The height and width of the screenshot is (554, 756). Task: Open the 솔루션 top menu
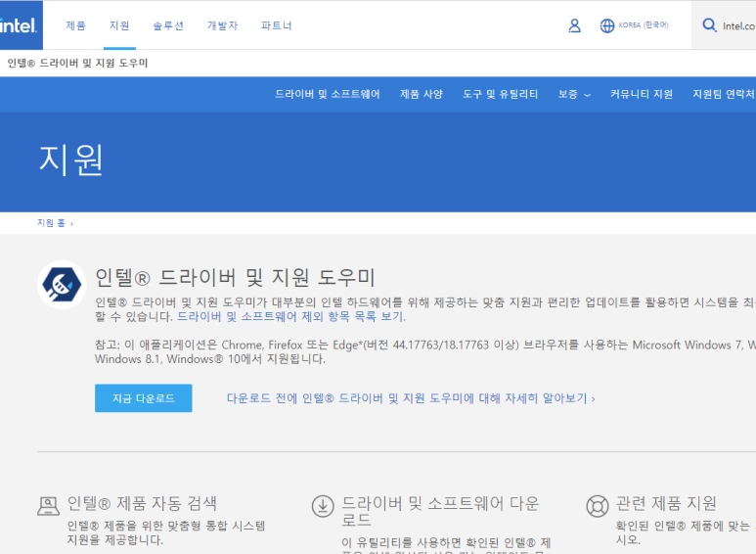click(x=168, y=25)
